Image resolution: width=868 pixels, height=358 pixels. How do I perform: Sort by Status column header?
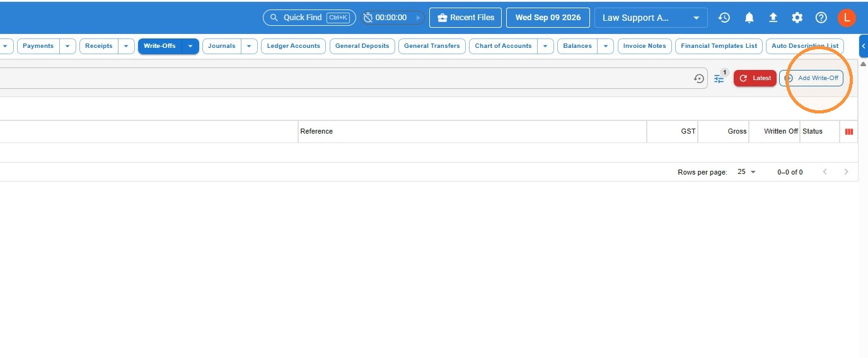(x=813, y=131)
